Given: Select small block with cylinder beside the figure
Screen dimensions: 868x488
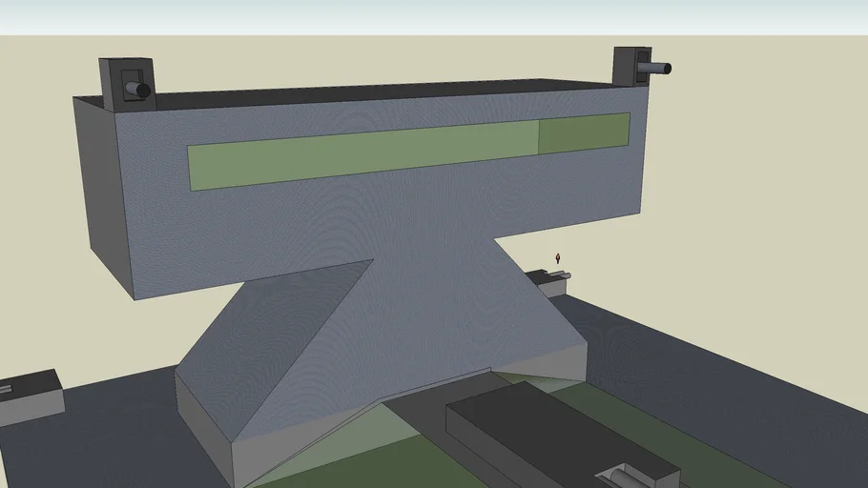Looking at the screenshot, I should pyautogui.click(x=544, y=280).
